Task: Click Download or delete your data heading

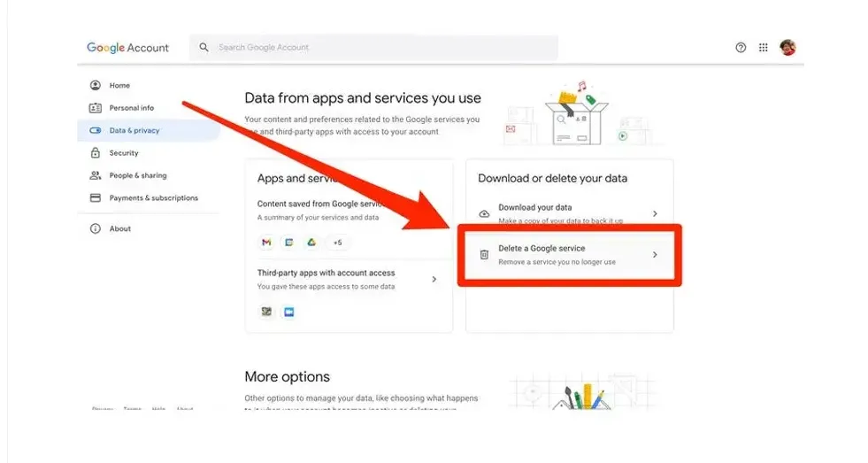Action: (x=552, y=178)
